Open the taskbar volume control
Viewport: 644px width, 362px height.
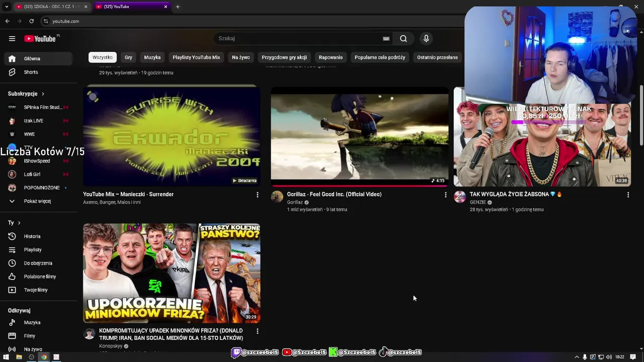pyautogui.click(x=609, y=357)
